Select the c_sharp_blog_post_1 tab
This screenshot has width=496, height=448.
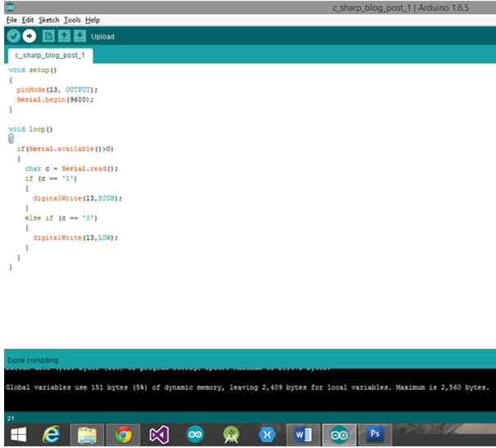coord(50,56)
